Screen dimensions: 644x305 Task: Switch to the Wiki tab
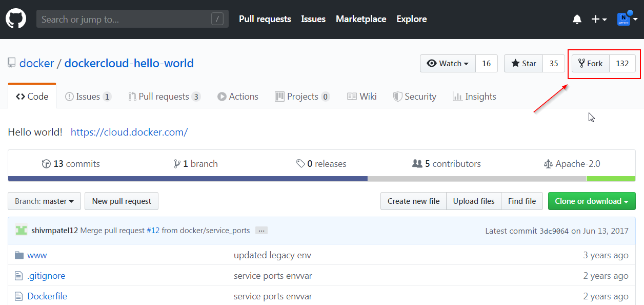click(362, 97)
